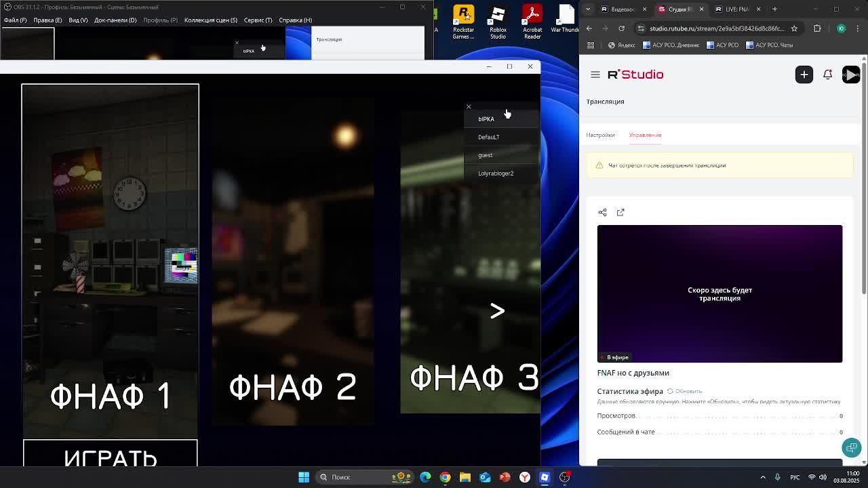The image size is (868, 488).
Task: Open Chrome from the taskbar
Action: tap(445, 477)
